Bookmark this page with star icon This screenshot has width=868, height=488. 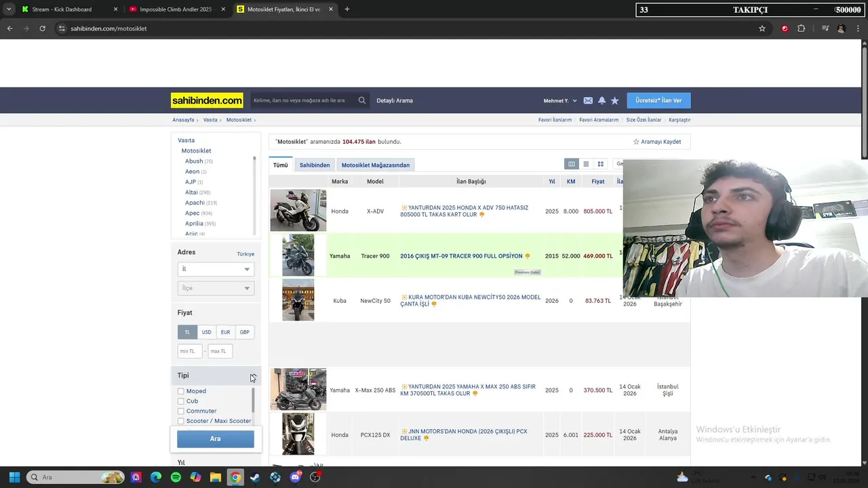click(762, 28)
